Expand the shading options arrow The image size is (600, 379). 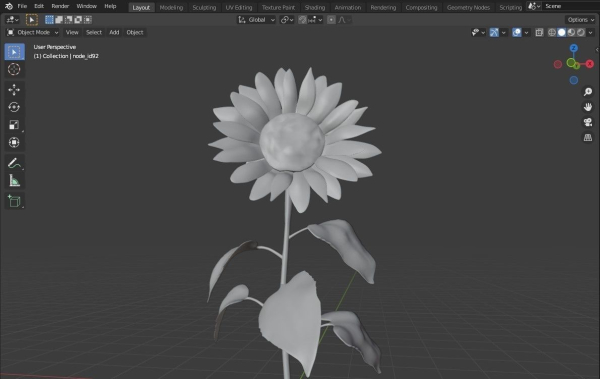tap(590, 33)
